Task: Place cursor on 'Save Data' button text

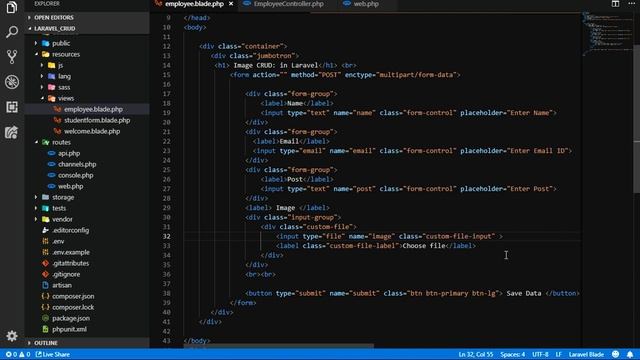Action: tap(524, 293)
